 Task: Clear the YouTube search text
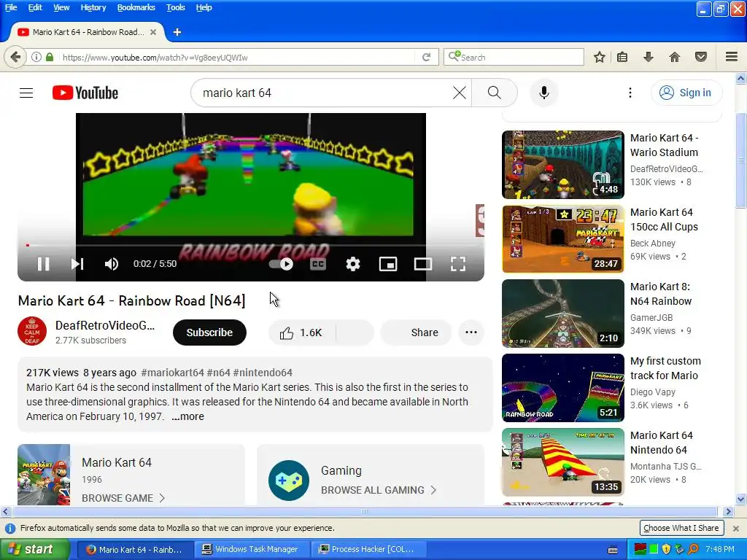tap(460, 93)
